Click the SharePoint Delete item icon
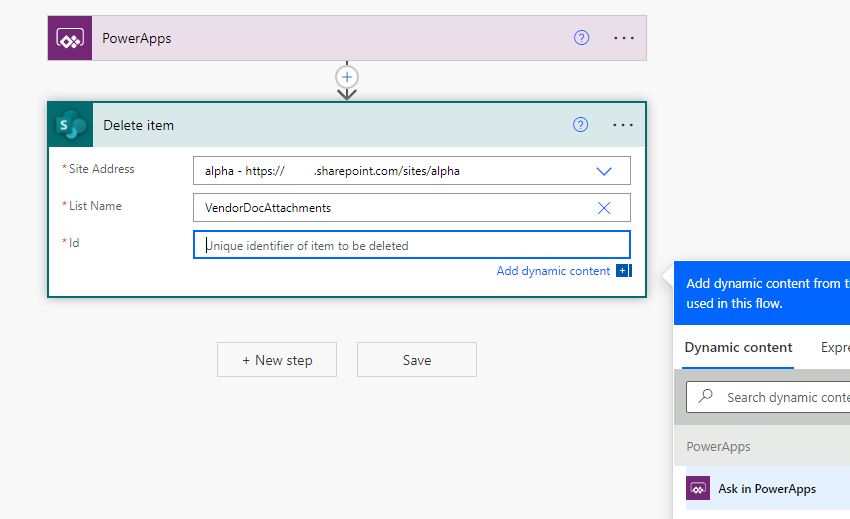 [x=71, y=125]
